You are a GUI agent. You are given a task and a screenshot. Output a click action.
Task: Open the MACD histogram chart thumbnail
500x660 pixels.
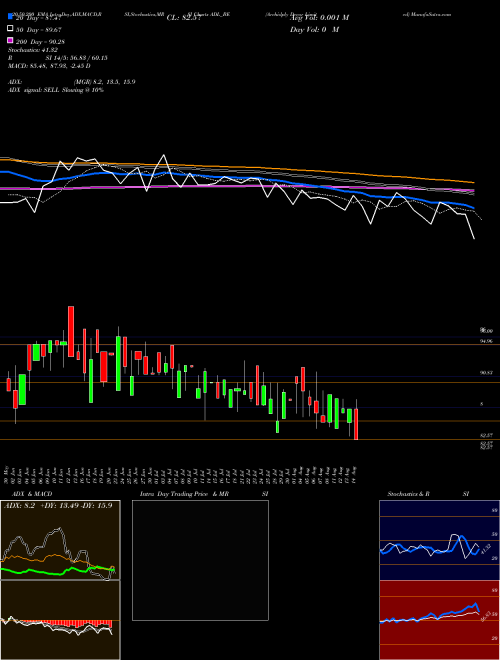pyautogui.click(x=60, y=620)
